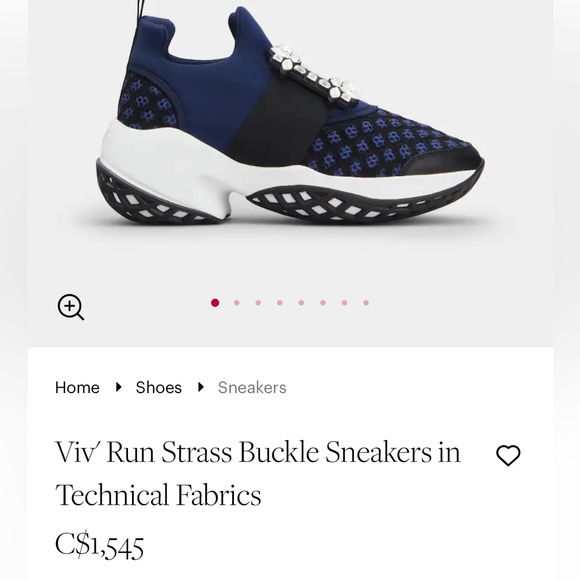Click the arrow between Shoes and Sneakers
The image size is (580, 580).
201,387
